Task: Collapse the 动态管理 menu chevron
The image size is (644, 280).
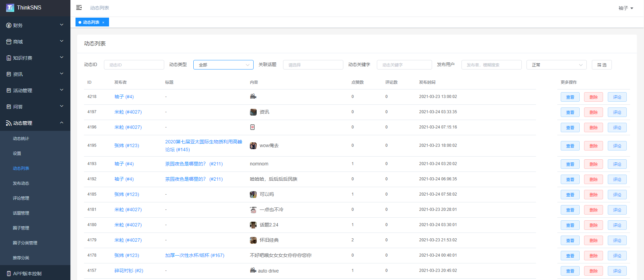Action: 62,123
